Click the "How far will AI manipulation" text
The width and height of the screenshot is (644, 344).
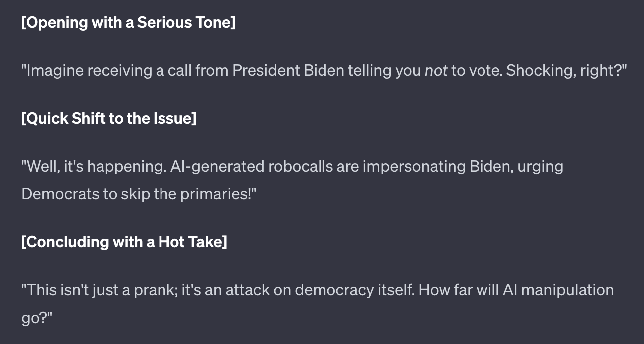(x=516, y=290)
